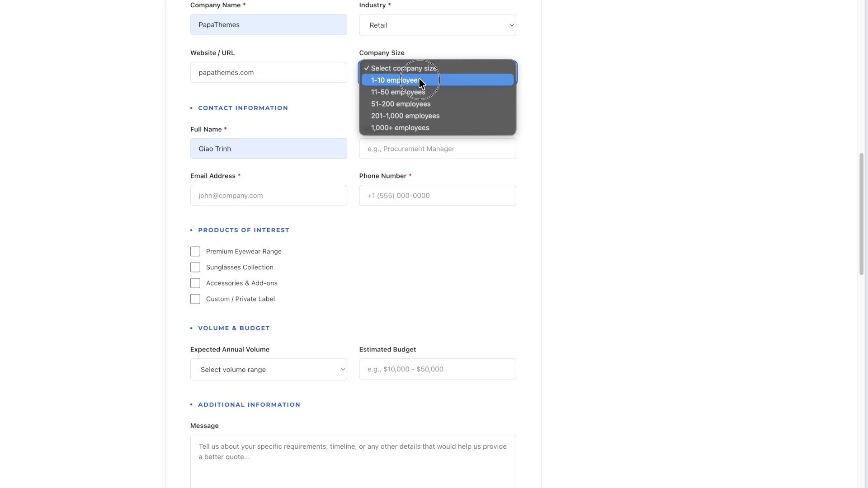Click the Estimated Budget field
Image resolution: width=868 pixels, height=488 pixels.
[437, 369]
